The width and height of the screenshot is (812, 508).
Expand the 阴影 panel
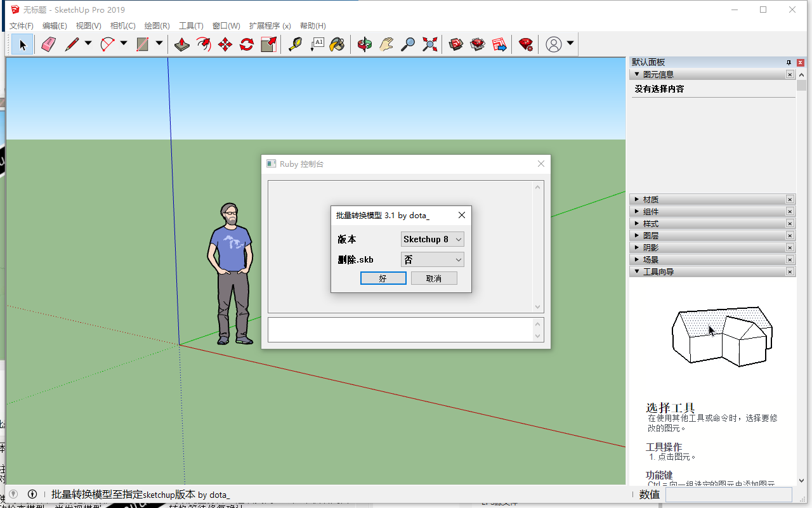637,248
